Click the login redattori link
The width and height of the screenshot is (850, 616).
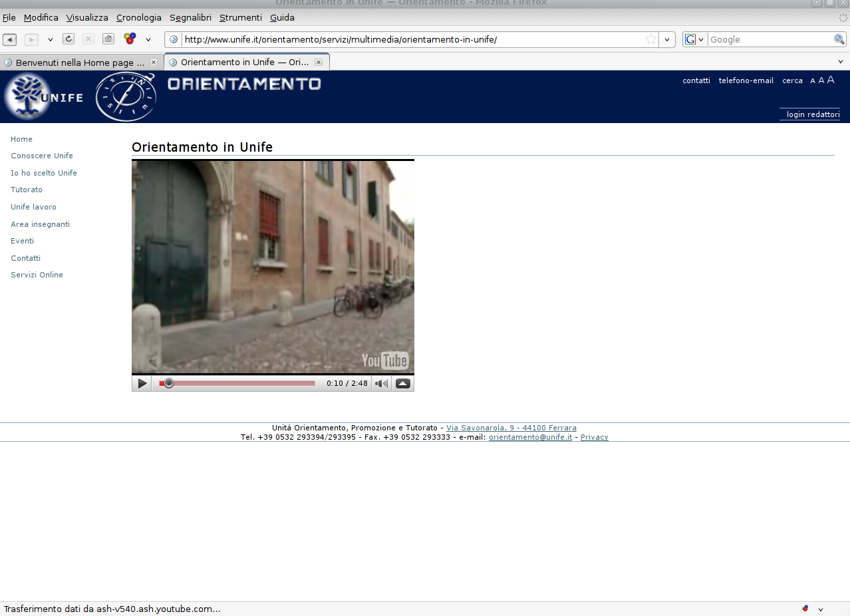coord(813,114)
